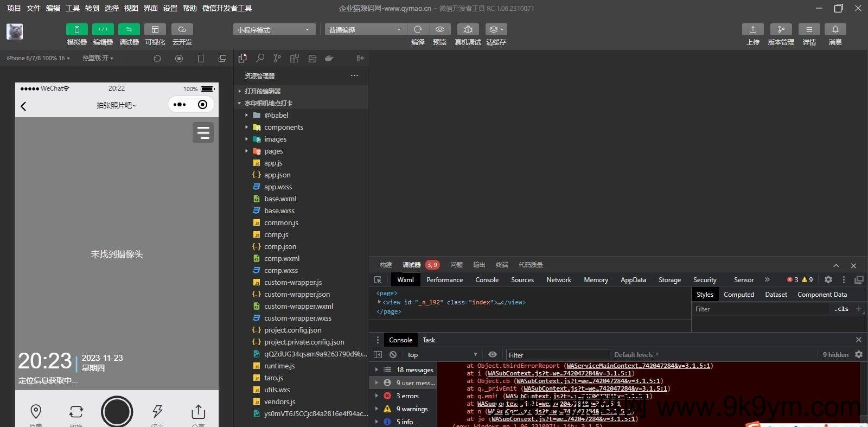The height and width of the screenshot is (427, 868).
Task: Click the real device debugging (真机调试) bug icon
Action: click(x=468, y=29)
